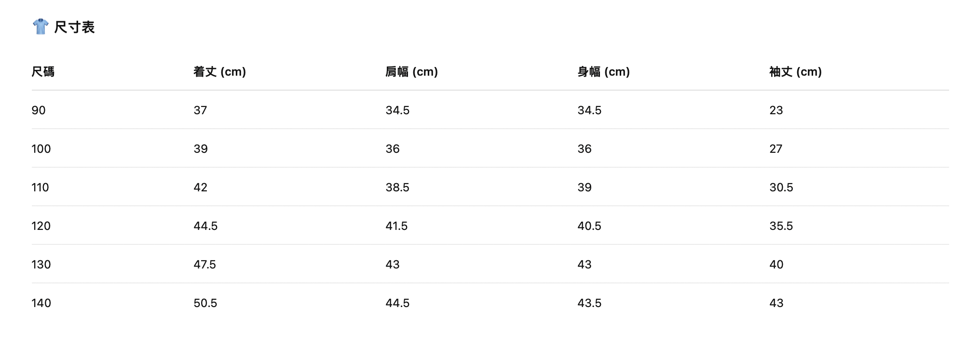Click size 130 row label

tap(41, 265)
